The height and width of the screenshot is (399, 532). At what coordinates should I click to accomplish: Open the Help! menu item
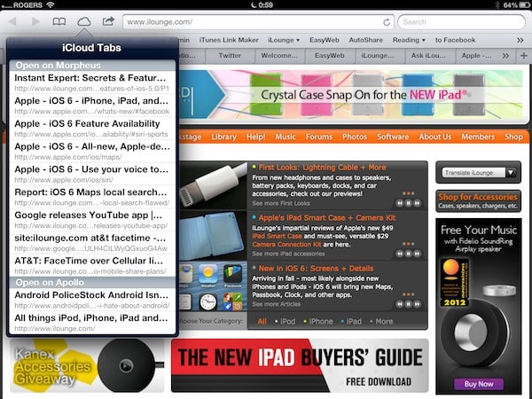point(256,137)
